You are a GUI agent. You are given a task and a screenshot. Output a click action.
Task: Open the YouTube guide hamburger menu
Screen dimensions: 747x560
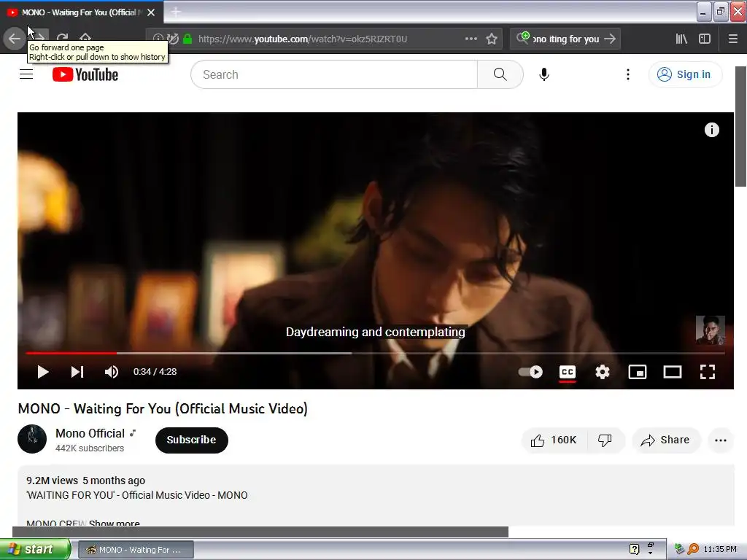coord(26,74)
